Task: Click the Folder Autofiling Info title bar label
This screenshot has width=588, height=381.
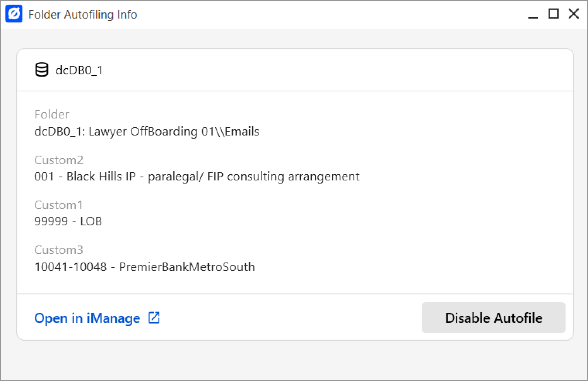Action: tap(82, 14)
